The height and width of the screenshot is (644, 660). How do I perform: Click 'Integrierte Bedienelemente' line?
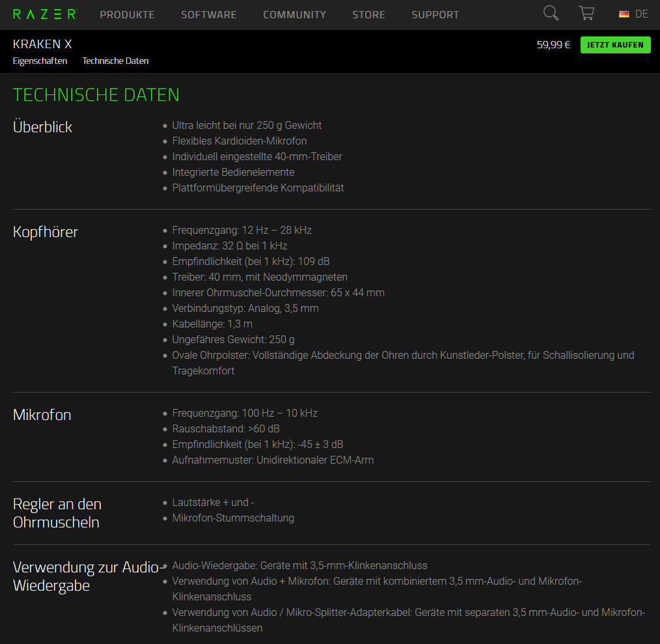click(x=233, y=172)
